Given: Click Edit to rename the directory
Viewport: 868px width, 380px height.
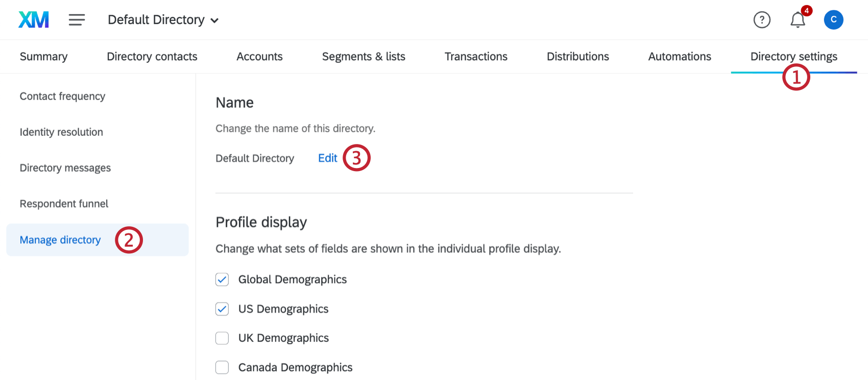Looking at the screenshot, I should (x=327, y=158).
